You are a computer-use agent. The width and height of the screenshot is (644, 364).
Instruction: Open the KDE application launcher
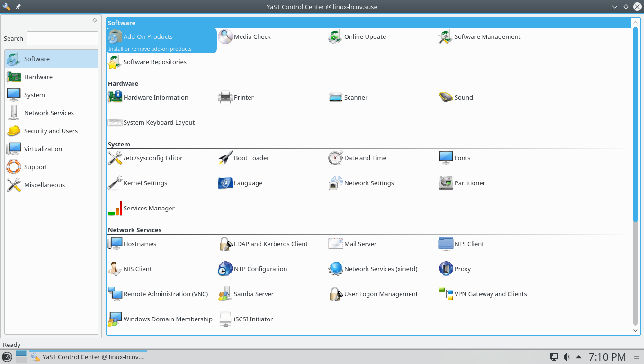7,357
